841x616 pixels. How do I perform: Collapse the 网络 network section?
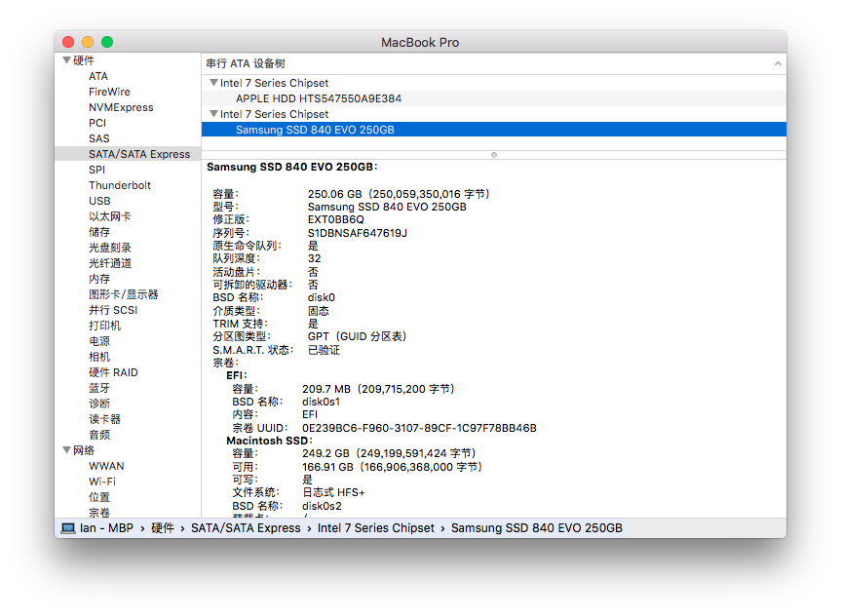(67, 450)
